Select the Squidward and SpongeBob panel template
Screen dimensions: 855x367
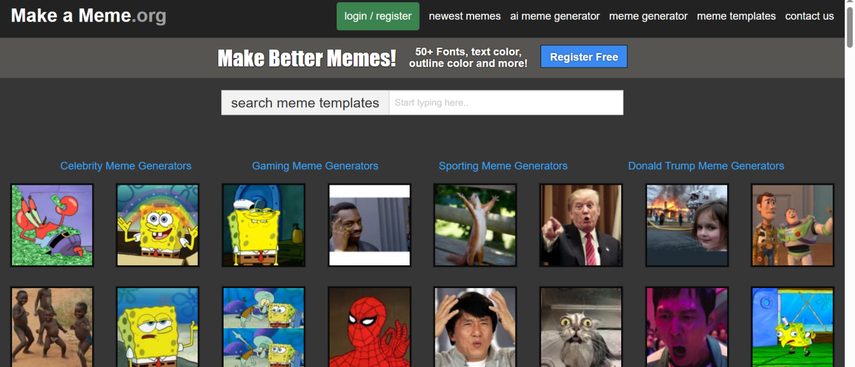263,327
